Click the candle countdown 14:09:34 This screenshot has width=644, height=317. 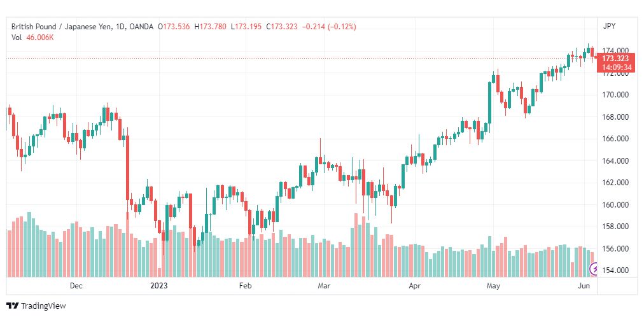(615, 67)
